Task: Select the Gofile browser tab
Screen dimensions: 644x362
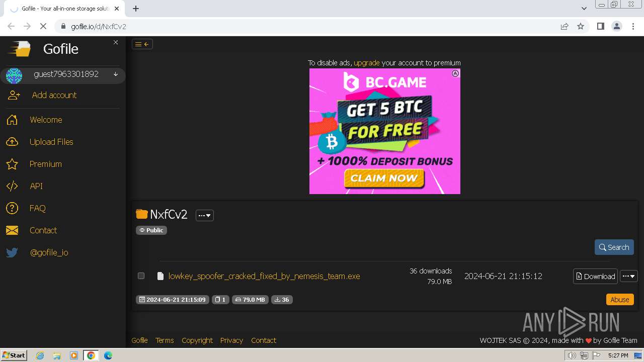Action: [64, 9]
